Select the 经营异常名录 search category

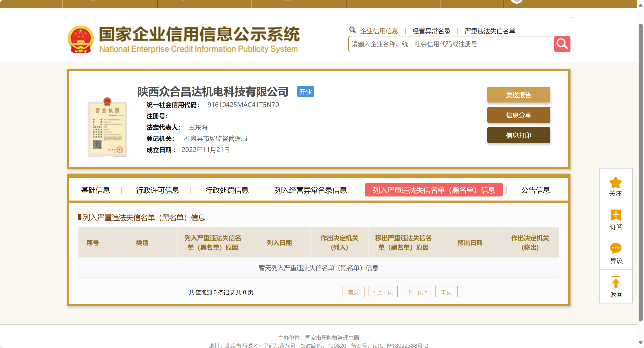click(431, 31)
